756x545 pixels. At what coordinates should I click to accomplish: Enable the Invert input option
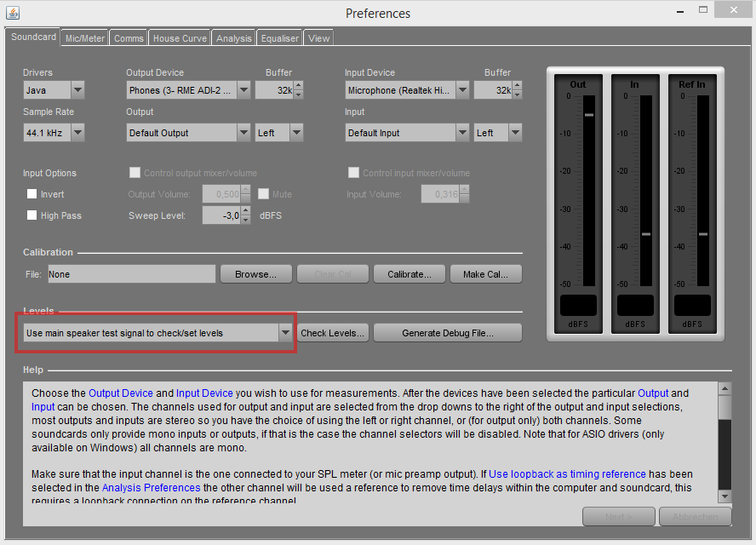coord(32,194)
